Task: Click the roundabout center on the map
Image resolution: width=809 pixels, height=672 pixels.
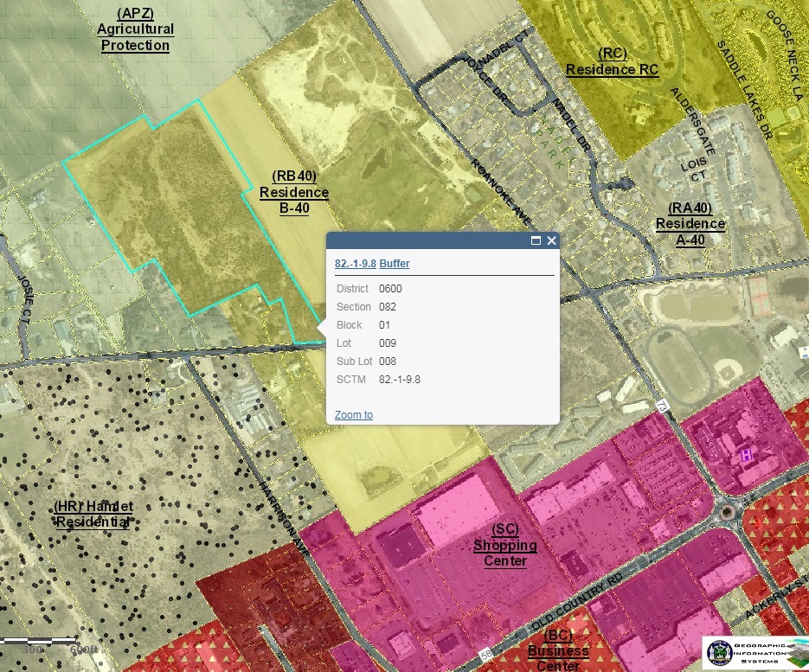Action: [x=728, y=511]
